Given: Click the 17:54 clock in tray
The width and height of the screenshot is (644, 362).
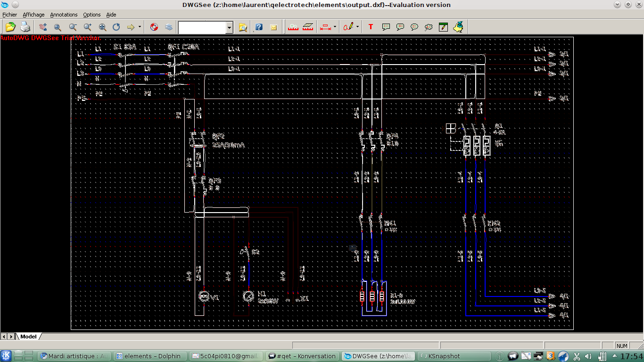Looking at the screenshot, I should click(631, 356).
